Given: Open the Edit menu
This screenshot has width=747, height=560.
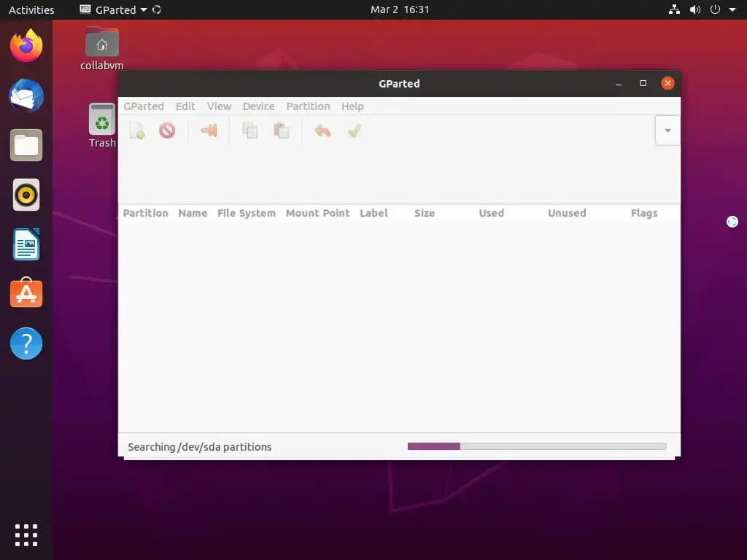Looking at the screenshot, I should pyautogui.click(x=185, y=106).
